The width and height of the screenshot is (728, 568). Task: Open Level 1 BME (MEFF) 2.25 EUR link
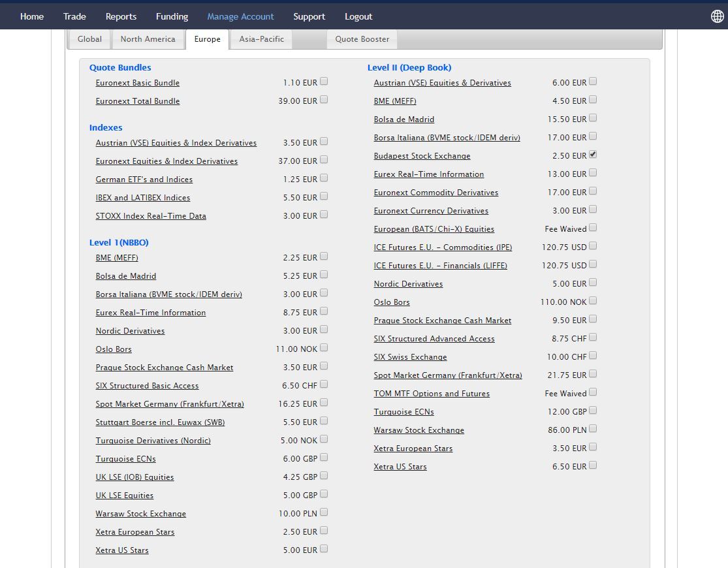point(116,257)
